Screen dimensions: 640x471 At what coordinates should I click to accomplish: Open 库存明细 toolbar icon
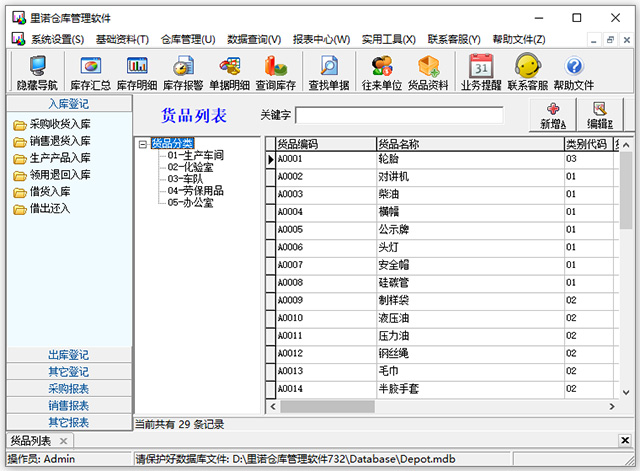point(137,72)
